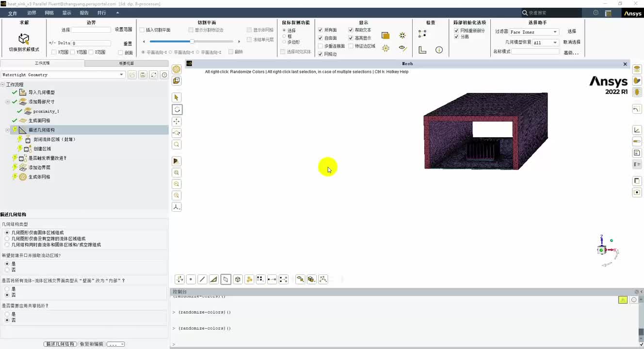Open the 几何模型恢复 All dropdown
The width and height of the screenshot is (644, 349).
tap(546, 43)
